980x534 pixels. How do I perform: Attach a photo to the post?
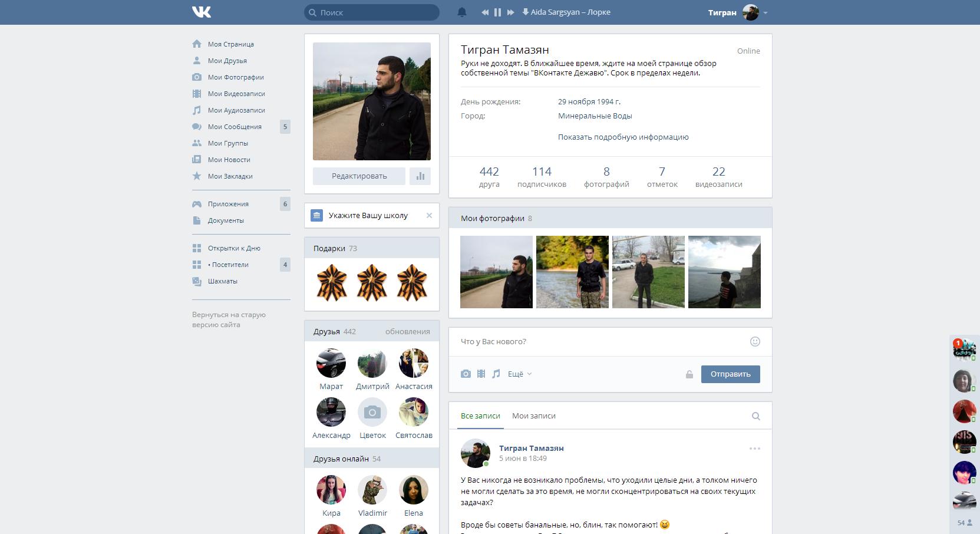coord(466,374)
